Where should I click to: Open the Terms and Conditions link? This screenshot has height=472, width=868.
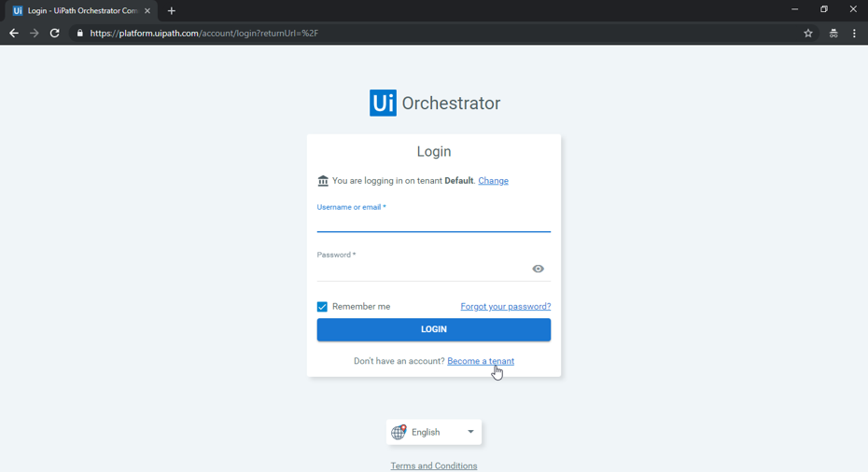tap(433, 465)
